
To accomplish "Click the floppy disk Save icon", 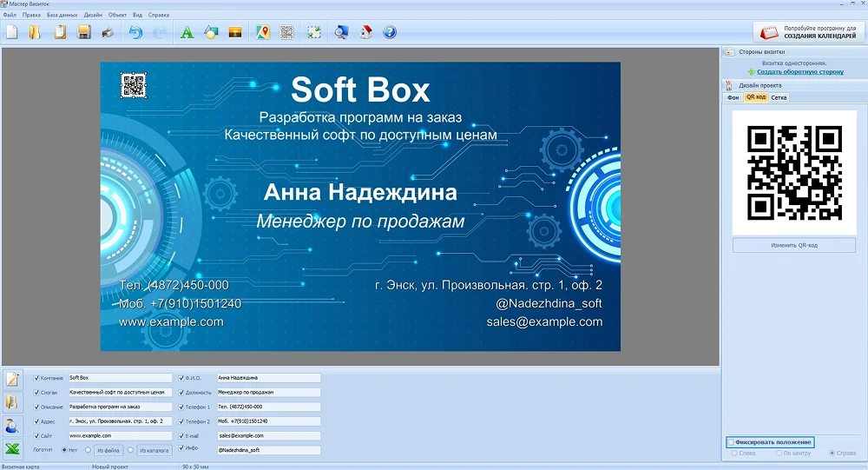I will click(x=84, y=33).
